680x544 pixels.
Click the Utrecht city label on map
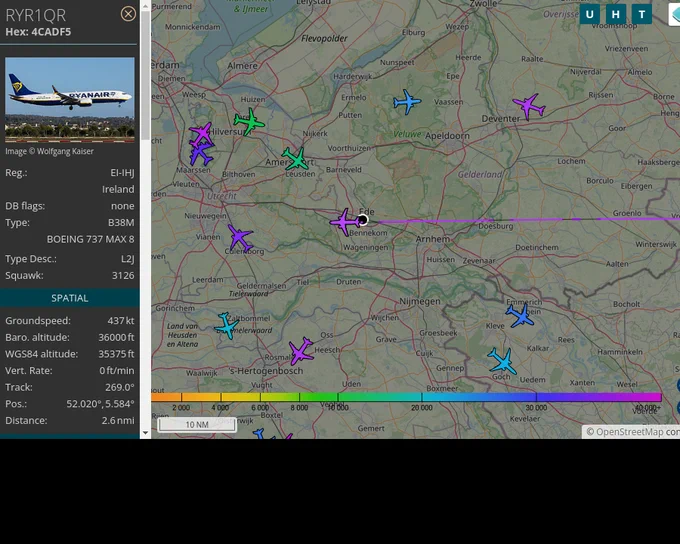pos(222,196)
